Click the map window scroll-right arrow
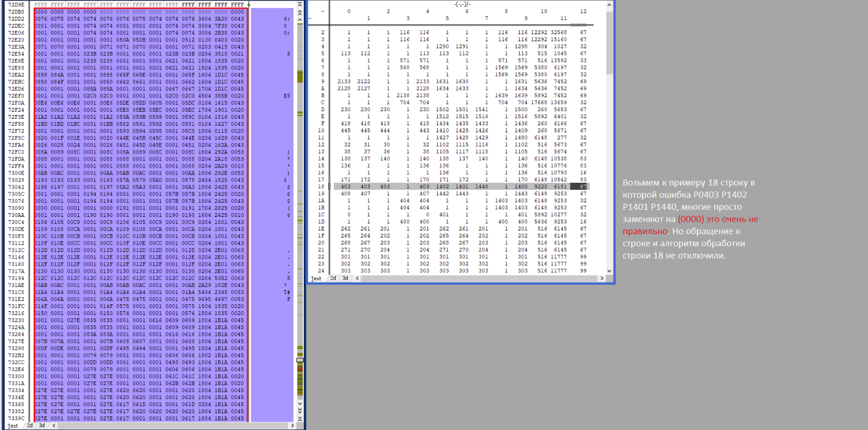The width and height of the screenshot is (868, 430). point(602,278)
